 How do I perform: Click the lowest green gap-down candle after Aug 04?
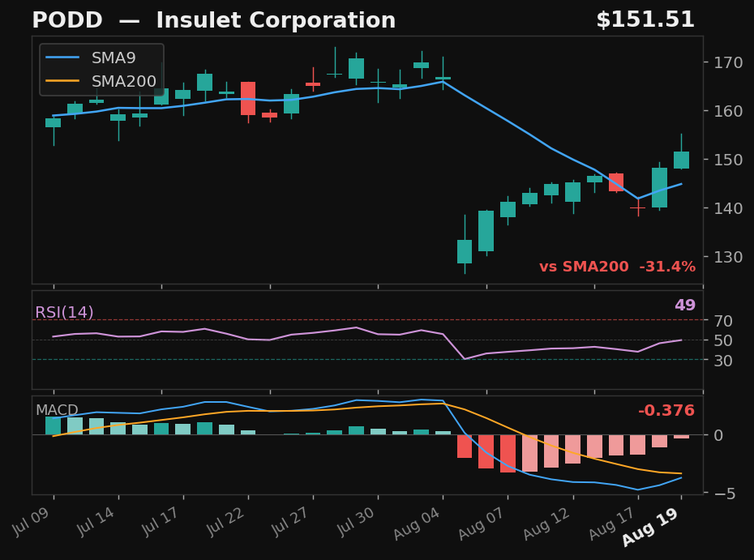coord(465,251)
